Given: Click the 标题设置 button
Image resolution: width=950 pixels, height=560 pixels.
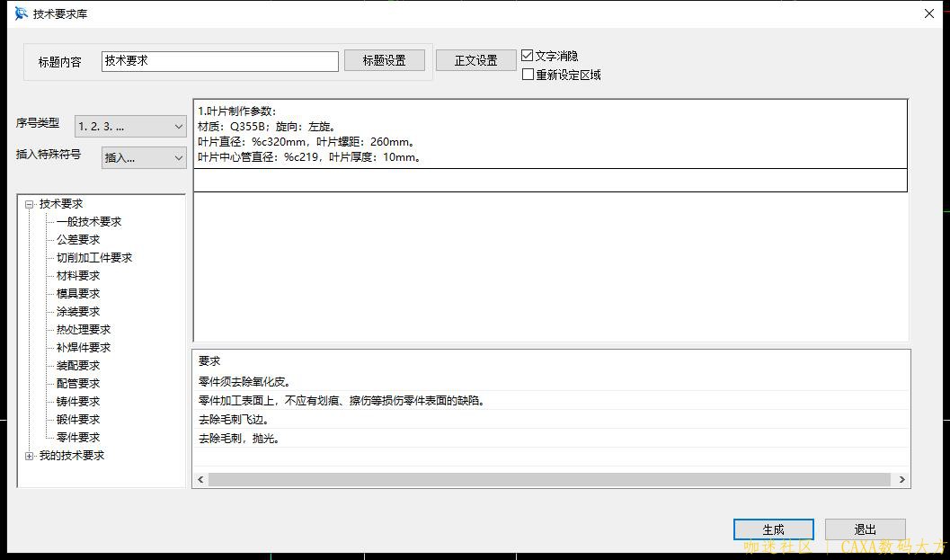Looking at the screenshot, I should (384, 60).
